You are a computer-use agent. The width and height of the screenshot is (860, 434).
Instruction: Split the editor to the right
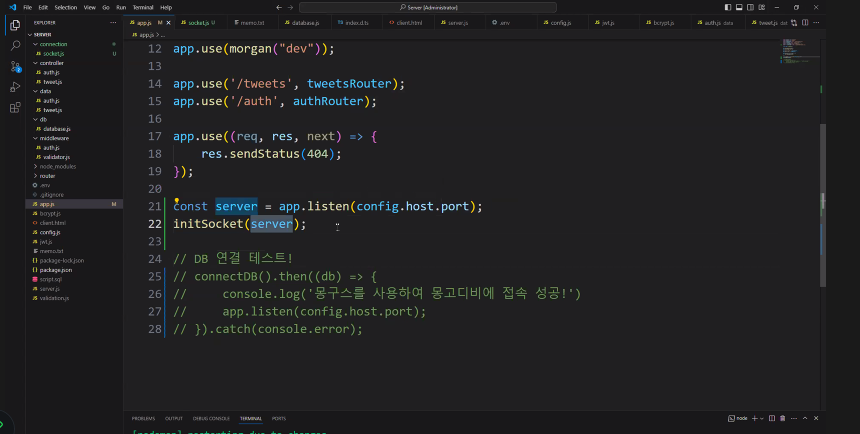(805, 22)
